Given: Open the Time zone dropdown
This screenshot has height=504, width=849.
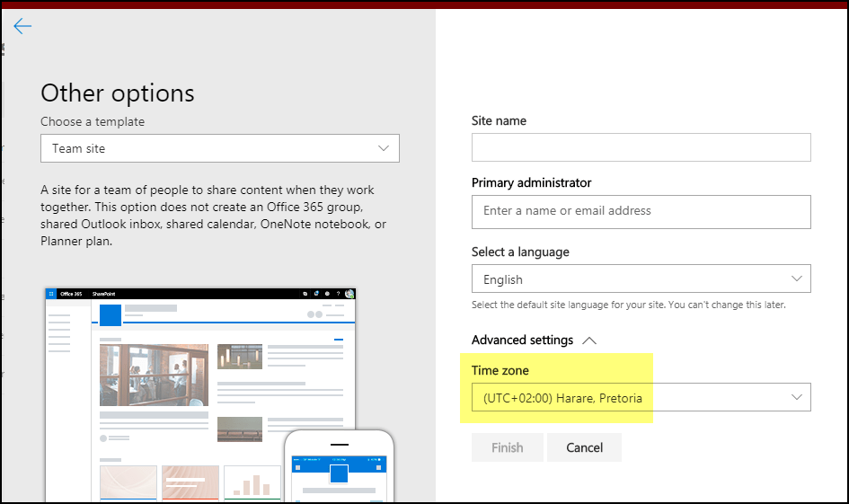Looking at the screenshot, I should [641, 397].
